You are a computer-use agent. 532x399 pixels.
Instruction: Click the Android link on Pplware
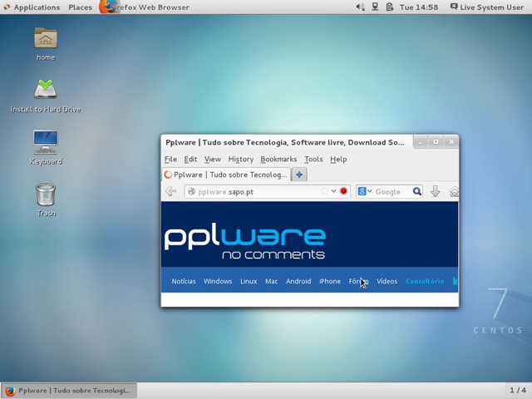point(298,281)
